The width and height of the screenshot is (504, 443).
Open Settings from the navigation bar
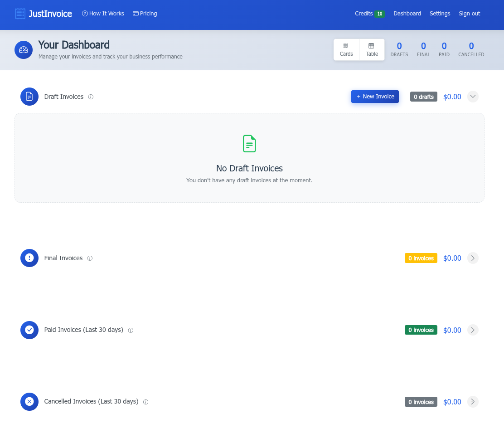coord(440,14)
